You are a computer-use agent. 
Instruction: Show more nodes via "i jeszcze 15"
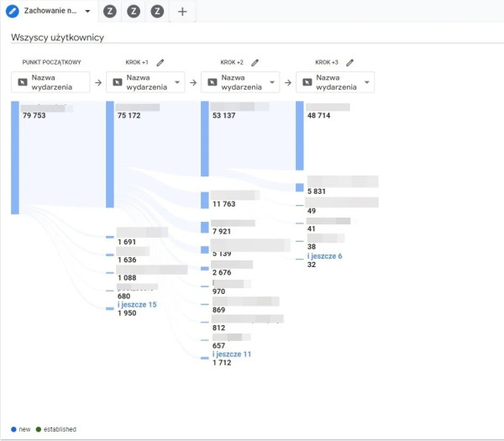click(137, 304)
